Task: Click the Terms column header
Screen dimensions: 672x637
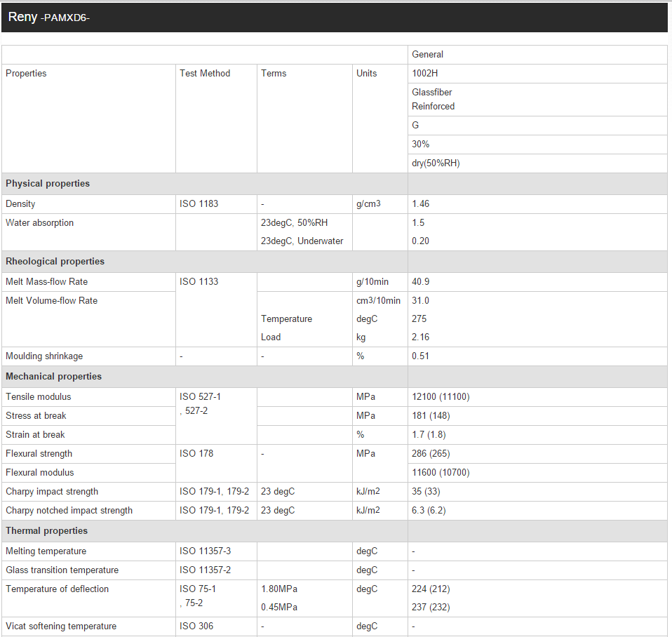Action: 274,74
